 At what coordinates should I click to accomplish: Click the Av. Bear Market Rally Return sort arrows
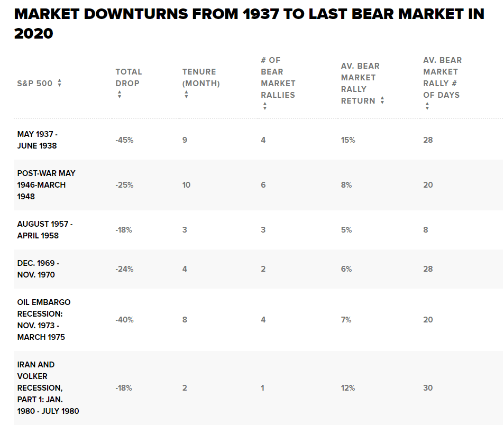[382, 100]
